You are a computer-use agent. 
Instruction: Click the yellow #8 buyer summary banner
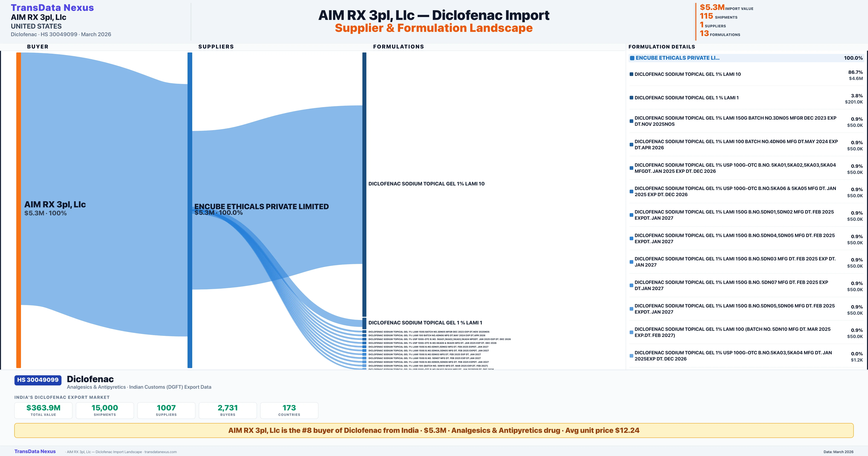pos(434,430)
